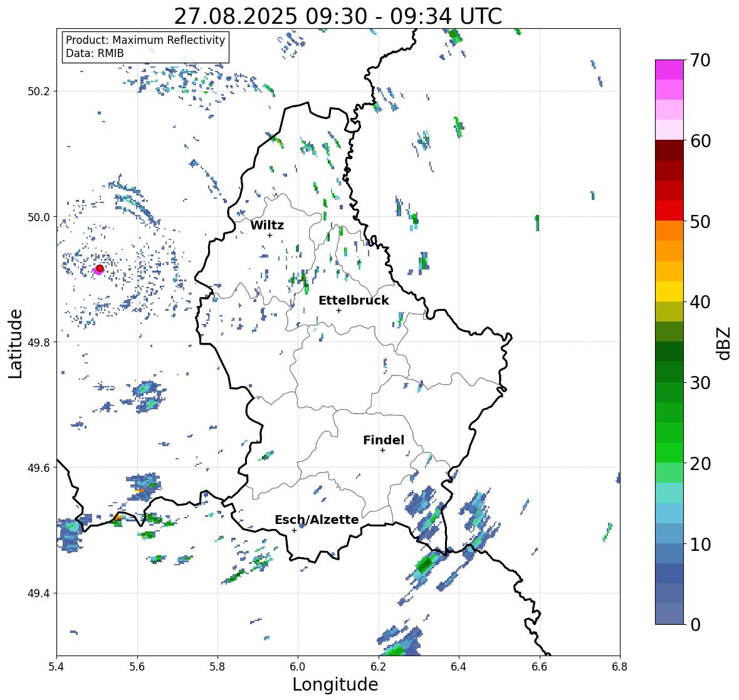
Task: Select the Findel station label
Action: (383, 440)
